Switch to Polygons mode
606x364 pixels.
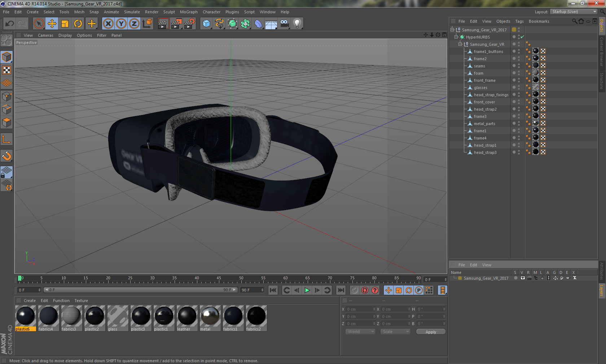(x=7, y=123)
